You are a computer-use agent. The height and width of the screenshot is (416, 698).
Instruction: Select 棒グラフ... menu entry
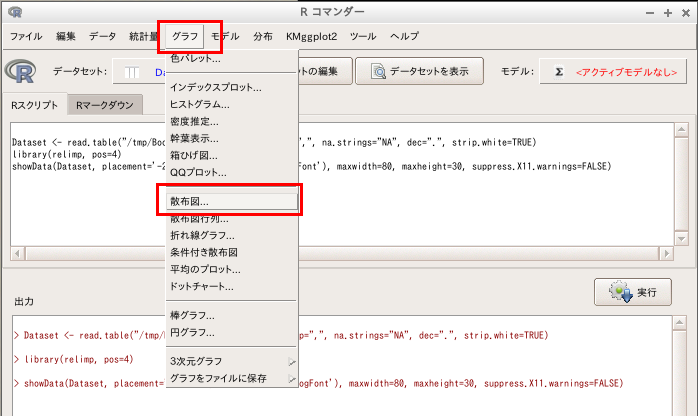231,315
